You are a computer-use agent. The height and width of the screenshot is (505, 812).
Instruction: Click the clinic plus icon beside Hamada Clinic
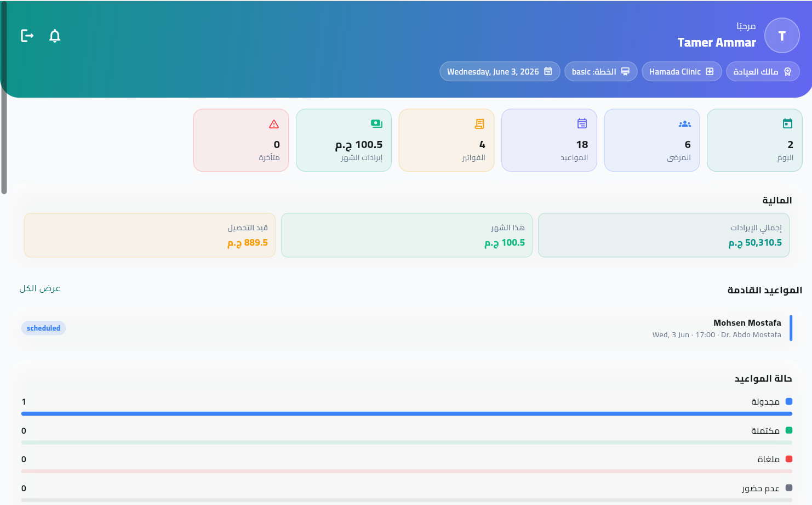(710, 71)
